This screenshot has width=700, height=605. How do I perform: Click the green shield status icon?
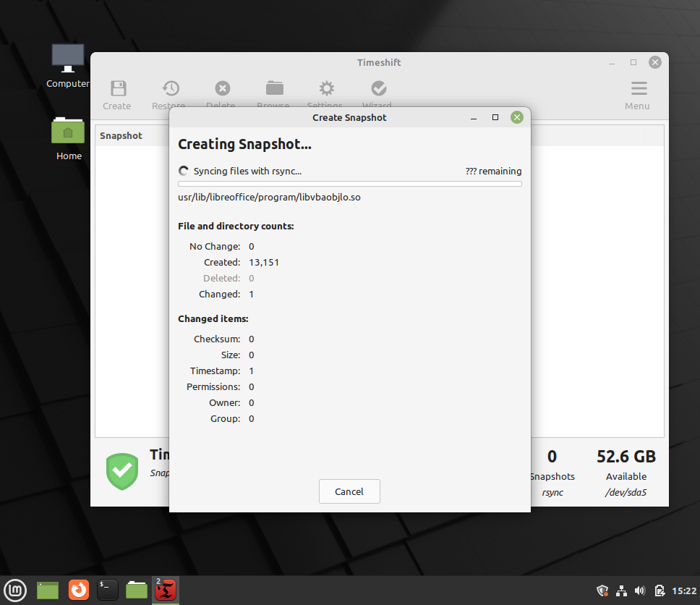pyautogui.click(x=122, y=471)
